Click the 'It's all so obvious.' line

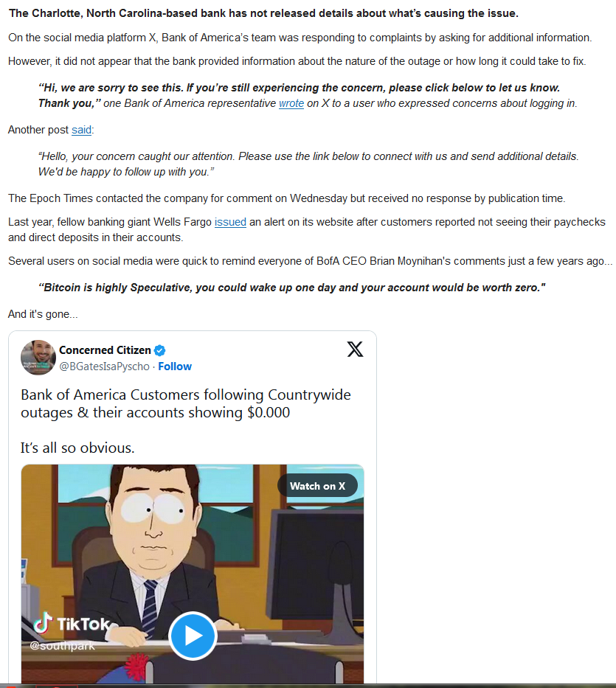point(77,448)
